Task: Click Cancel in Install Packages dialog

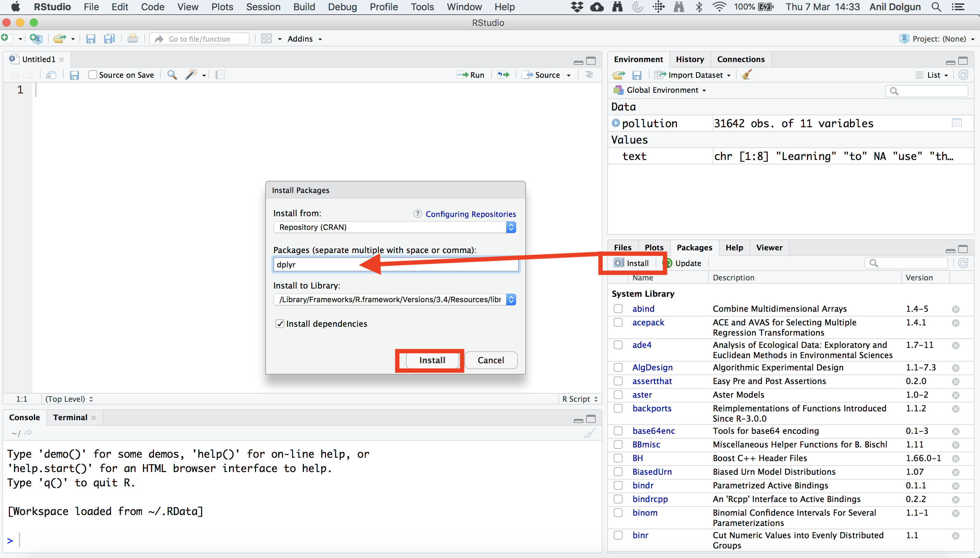Action: [491, 360]
